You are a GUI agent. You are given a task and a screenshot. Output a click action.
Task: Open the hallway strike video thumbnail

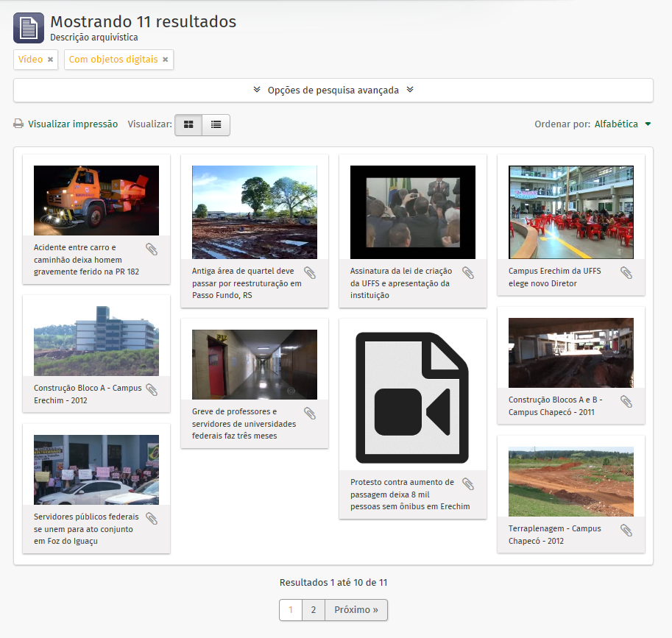pos(255,365)
